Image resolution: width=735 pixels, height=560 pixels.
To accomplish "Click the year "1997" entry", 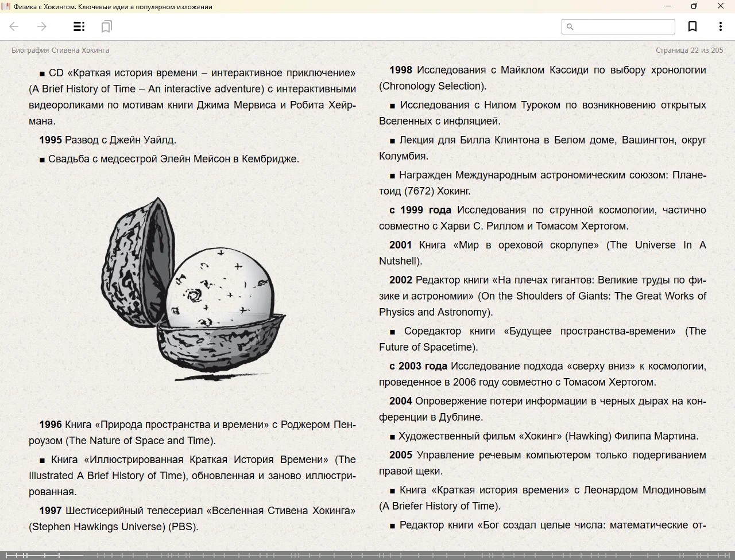I will (x=51, y=511).
